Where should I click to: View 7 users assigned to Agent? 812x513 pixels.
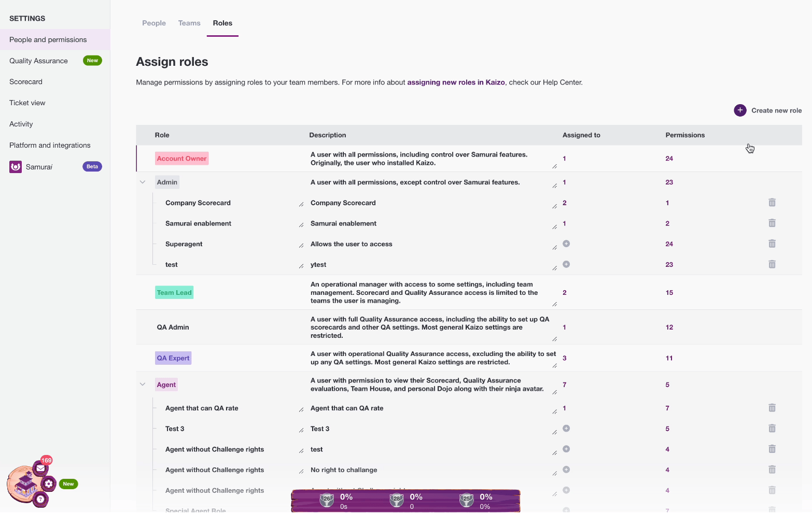565,384
